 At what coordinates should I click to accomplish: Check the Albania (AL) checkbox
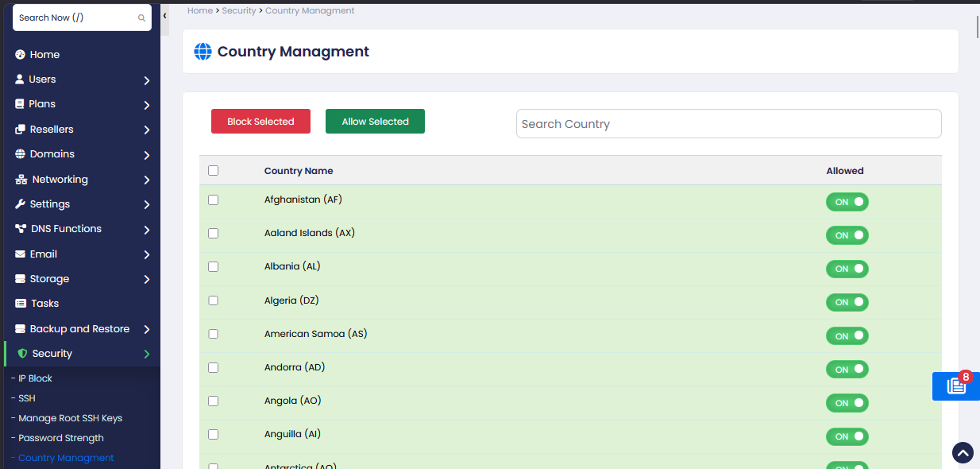click(213, 267)
